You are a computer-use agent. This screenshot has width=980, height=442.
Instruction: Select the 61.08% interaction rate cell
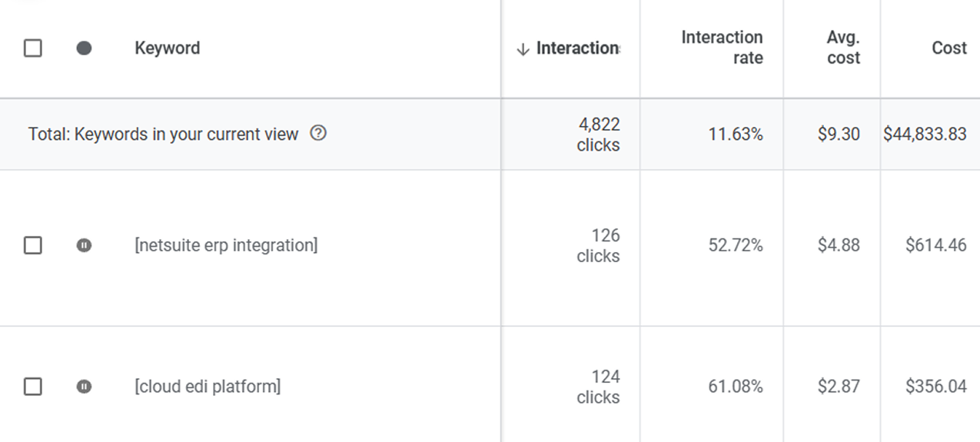click(x=736, y=386)
